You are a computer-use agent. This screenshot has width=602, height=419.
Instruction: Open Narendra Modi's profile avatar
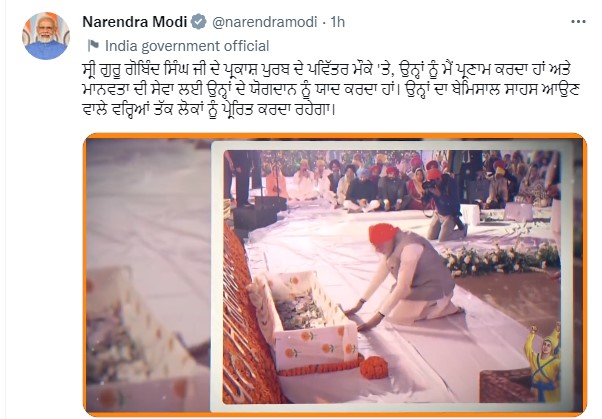point(46,36)
